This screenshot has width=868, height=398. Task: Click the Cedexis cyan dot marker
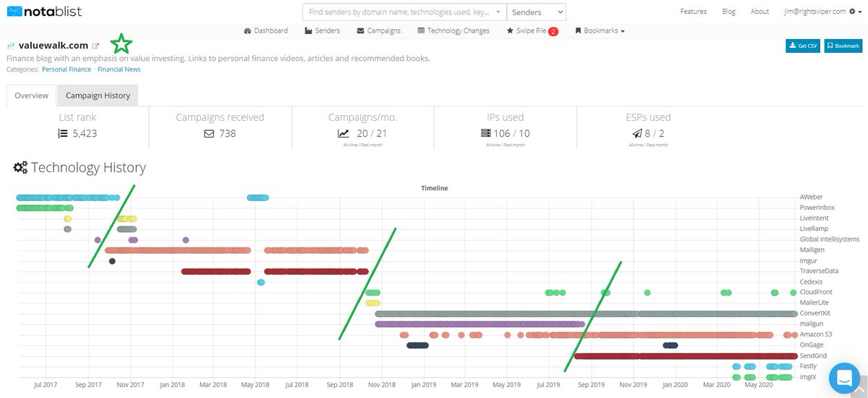[x=260, y=282]
